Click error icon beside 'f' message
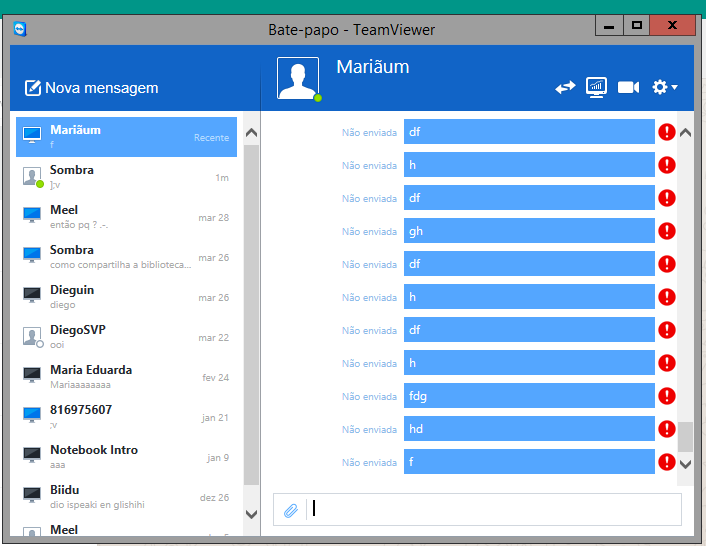Screen dimensions: 706x546 pyautogui.click(x=666, y=462)
